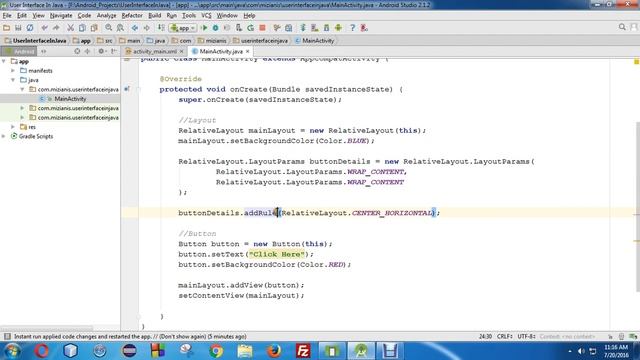The height and width of the screenshot is (360, 640).
Task: Click the Replace toolbar icon
Action: coord(120,28)
